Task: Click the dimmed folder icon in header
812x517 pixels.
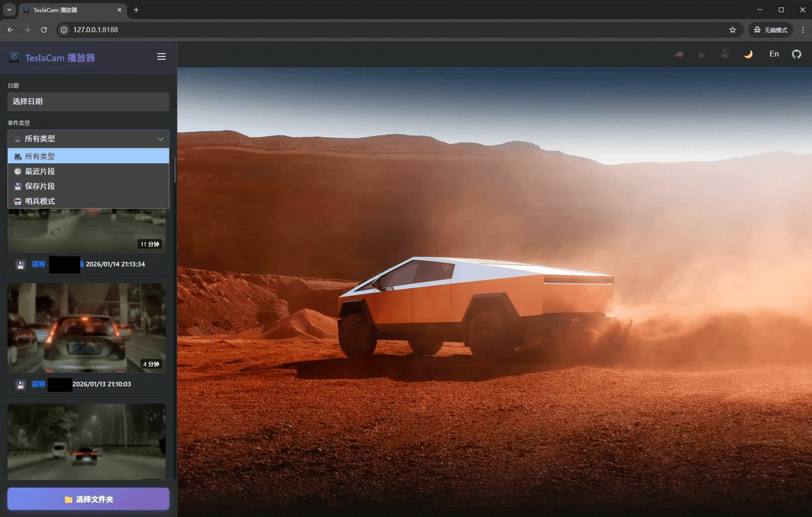Action: click(x=701, y=55)
